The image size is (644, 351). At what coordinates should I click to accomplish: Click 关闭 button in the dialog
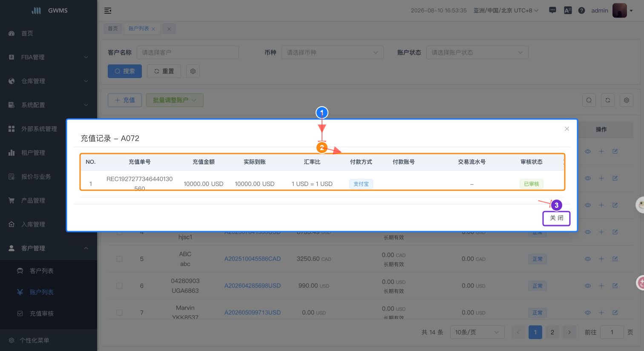click(x=556, y=218)
